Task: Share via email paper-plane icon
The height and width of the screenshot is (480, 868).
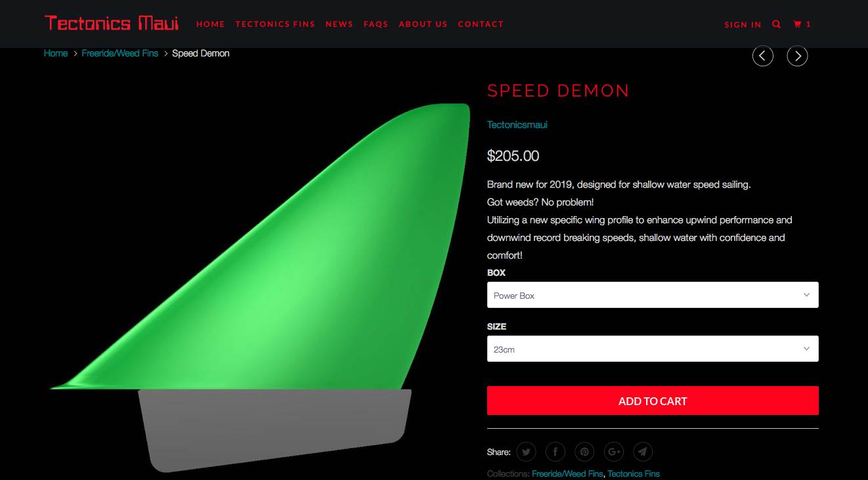Action: pos(643,452)
